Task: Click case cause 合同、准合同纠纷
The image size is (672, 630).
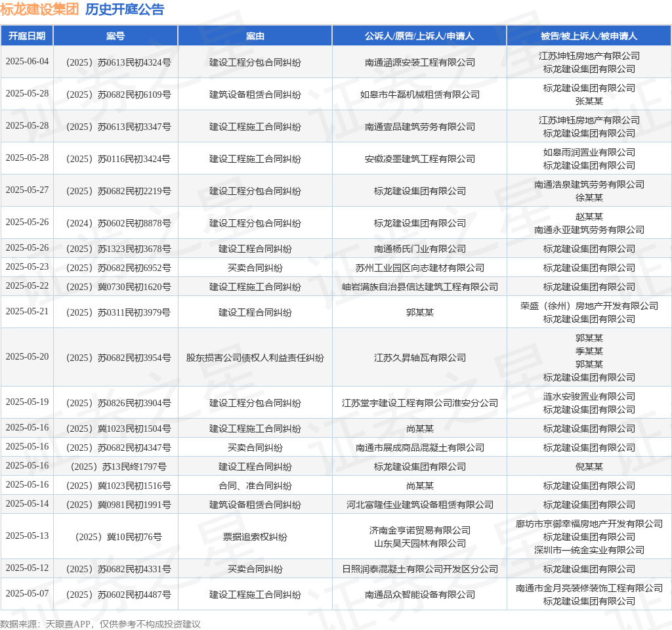Action: click(255, 486)
